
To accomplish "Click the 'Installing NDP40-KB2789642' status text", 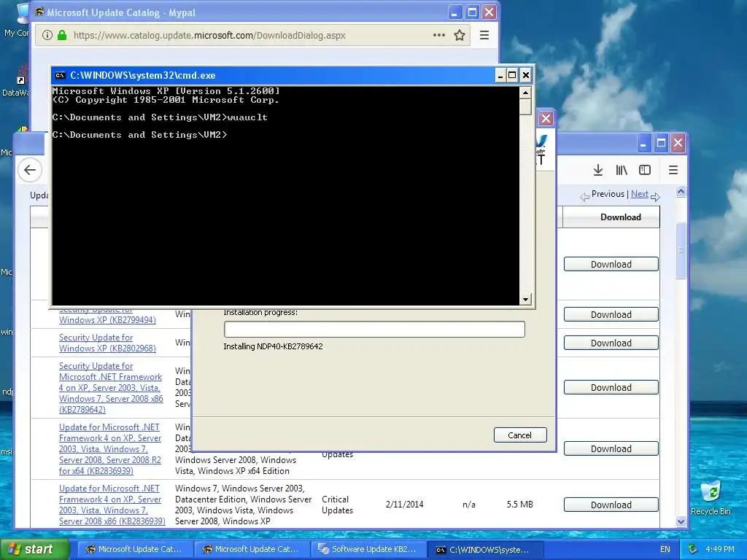I will (273, 346).
